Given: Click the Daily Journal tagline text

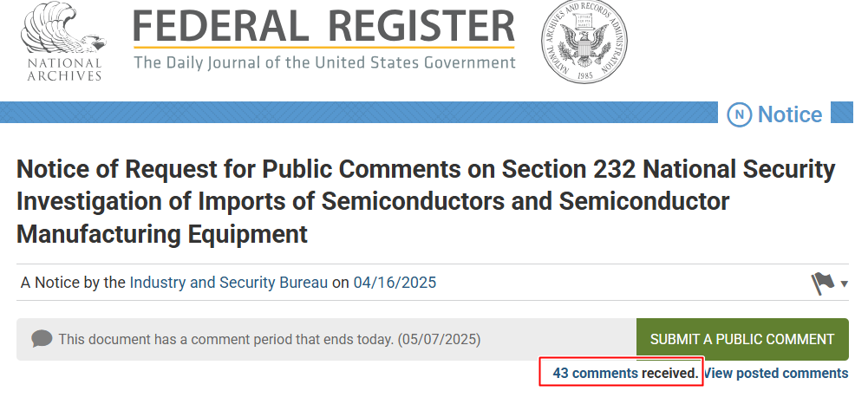Looking at the screenshot, I should click(324, 62).
